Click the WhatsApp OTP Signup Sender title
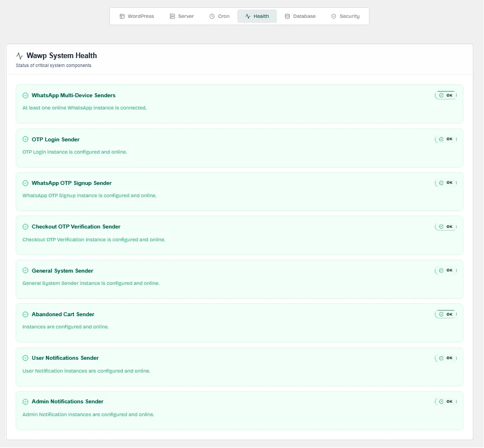Screen dimensions: 484x448 coord(71,183)
